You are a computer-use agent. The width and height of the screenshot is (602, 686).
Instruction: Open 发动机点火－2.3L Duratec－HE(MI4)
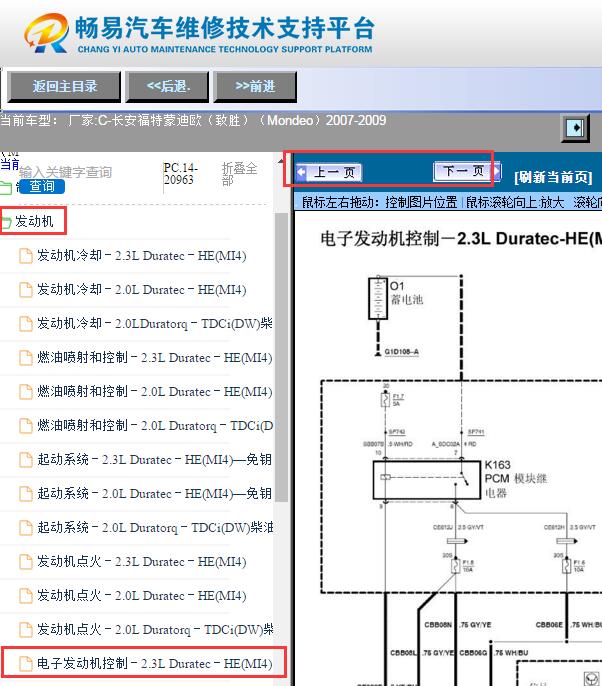tap(141, 562)
